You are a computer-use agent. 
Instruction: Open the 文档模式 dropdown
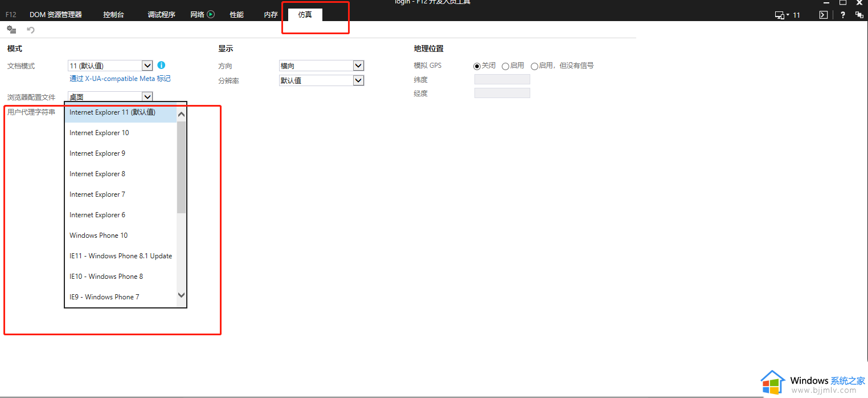(x=110, y=66)
